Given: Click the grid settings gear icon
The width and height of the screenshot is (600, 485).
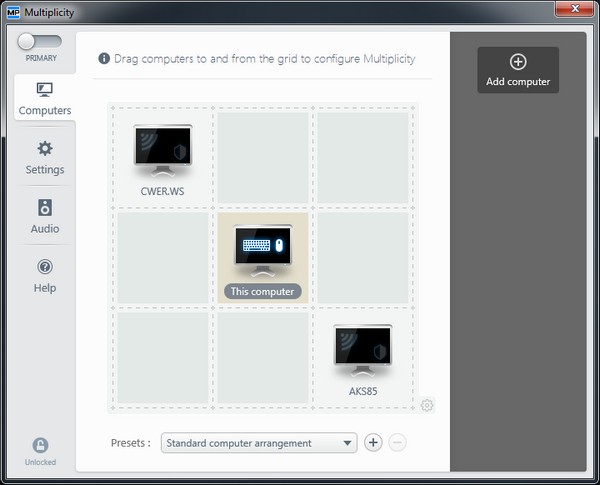Looking at the screenshot, I should pos(427,405).
